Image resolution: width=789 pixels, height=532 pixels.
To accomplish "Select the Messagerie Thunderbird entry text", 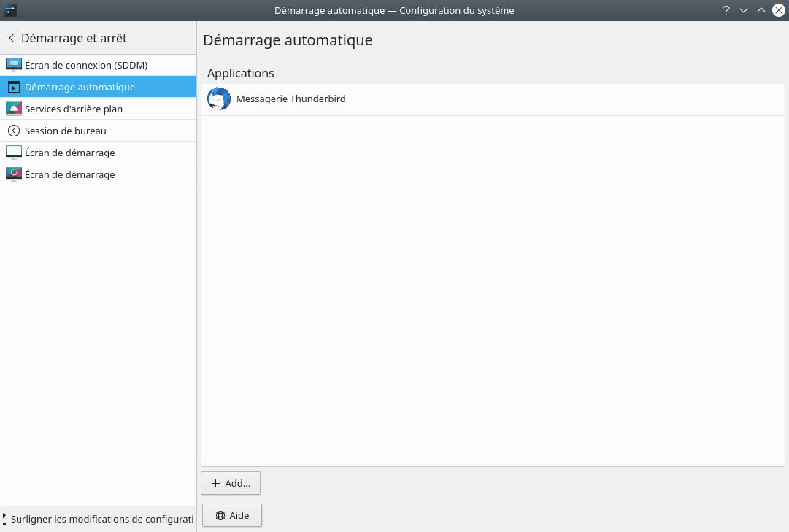I will tap(290, 99).
